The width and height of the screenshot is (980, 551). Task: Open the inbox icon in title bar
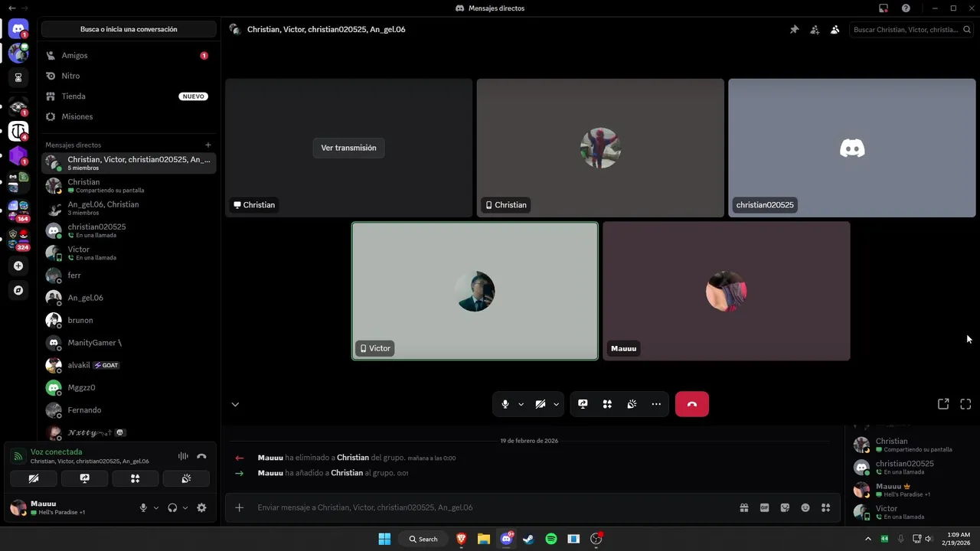coord(884,8)
